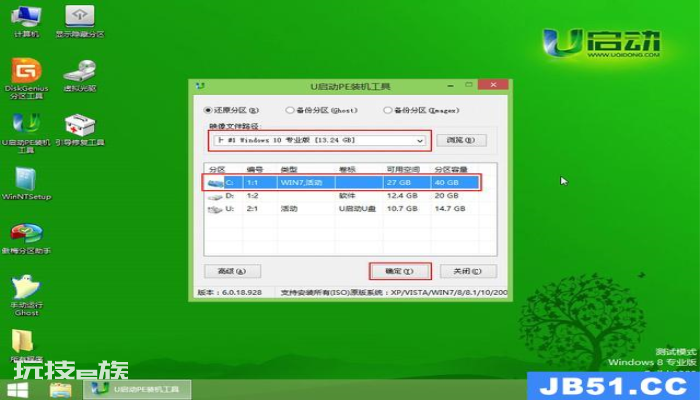Click the 10.7 GB free space cell
Screen dimensions: 700x400
click(402, 208)
